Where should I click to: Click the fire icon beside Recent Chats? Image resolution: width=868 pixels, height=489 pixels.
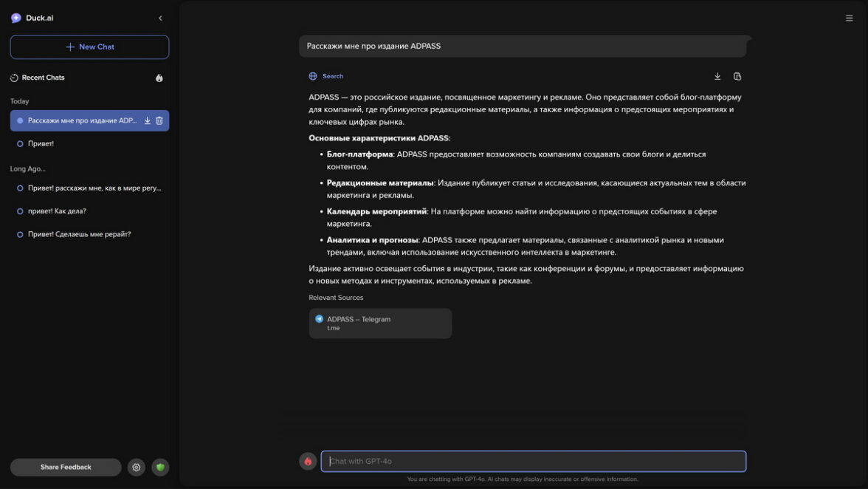pyautogui.click(x=159, y=78)
